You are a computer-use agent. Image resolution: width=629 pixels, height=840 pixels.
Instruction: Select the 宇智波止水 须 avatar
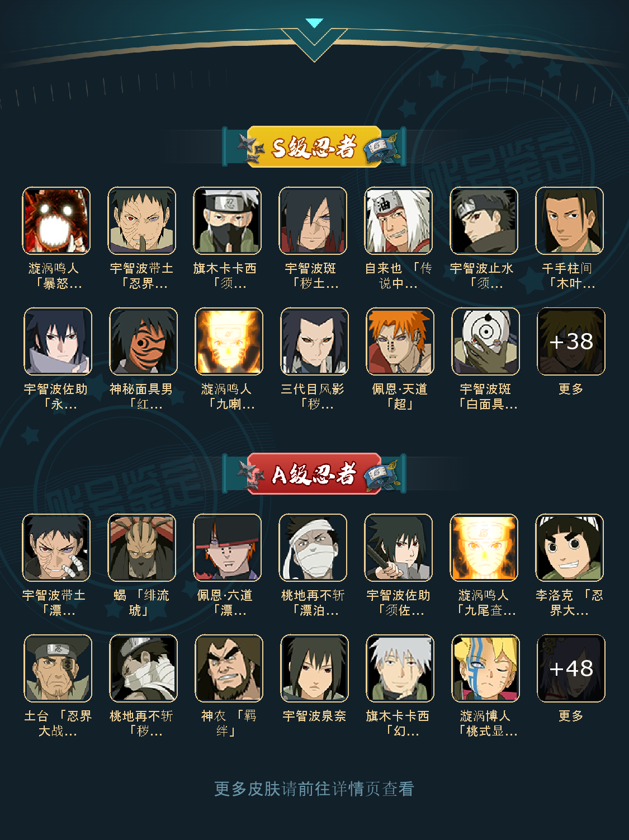coord(484,221)
